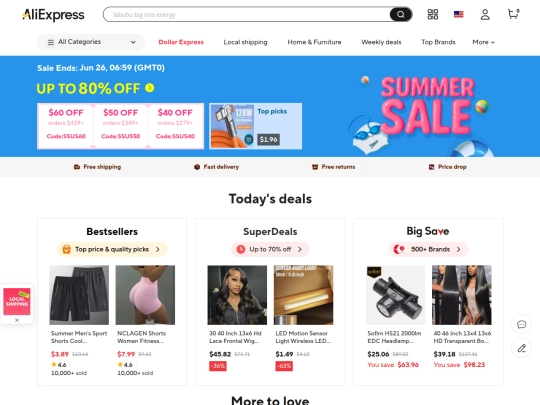Close the Local Shipping floating promo
540x405 pixels.
click(17, 320)
